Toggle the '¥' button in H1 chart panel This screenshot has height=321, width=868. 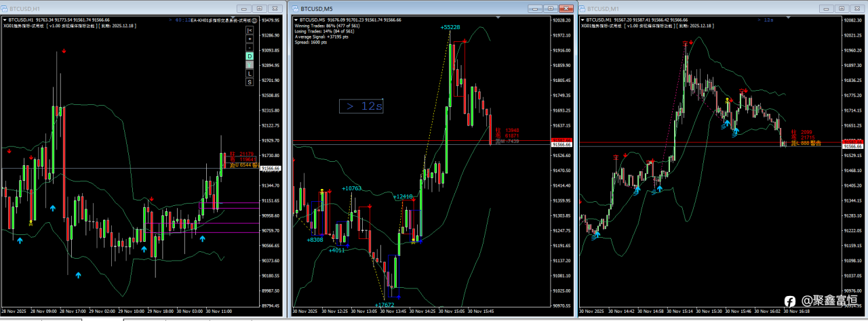click(250, 64)
